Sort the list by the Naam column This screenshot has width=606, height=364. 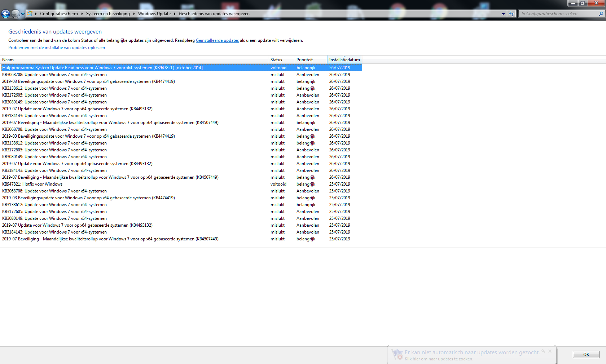pos(134,60)
